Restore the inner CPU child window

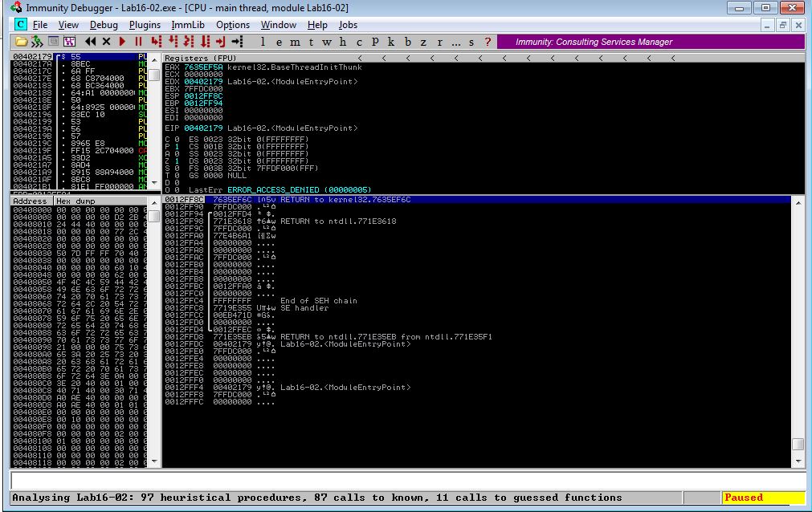coord(782,25)
